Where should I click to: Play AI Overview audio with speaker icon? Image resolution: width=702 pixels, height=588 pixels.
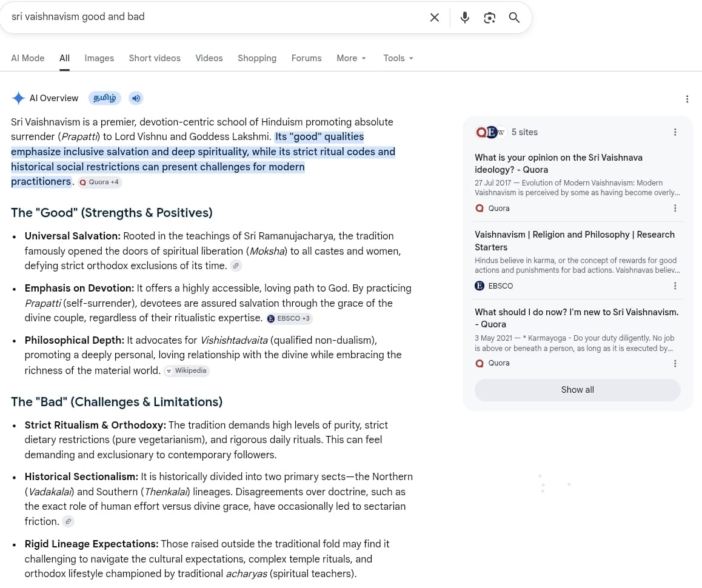tap(136, 98)
